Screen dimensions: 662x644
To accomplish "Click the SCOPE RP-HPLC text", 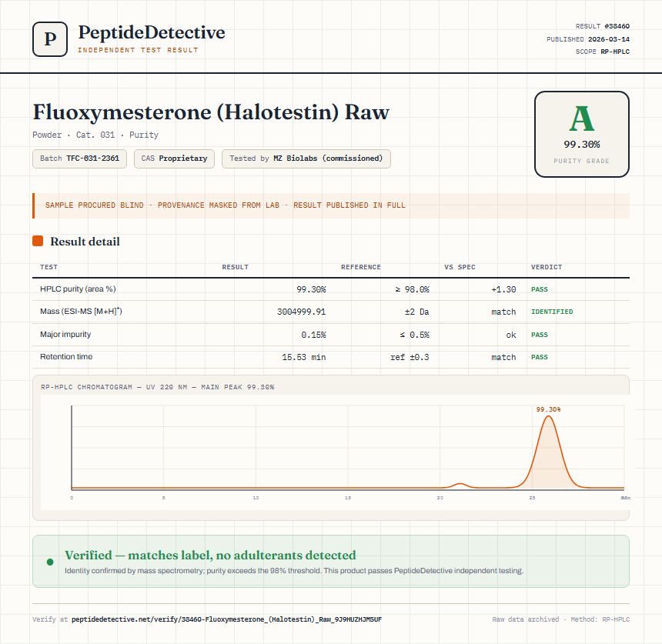I will coord(603,52).
